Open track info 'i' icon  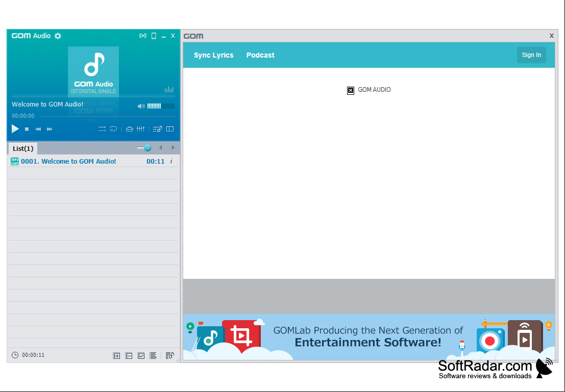tap(171, 161)
